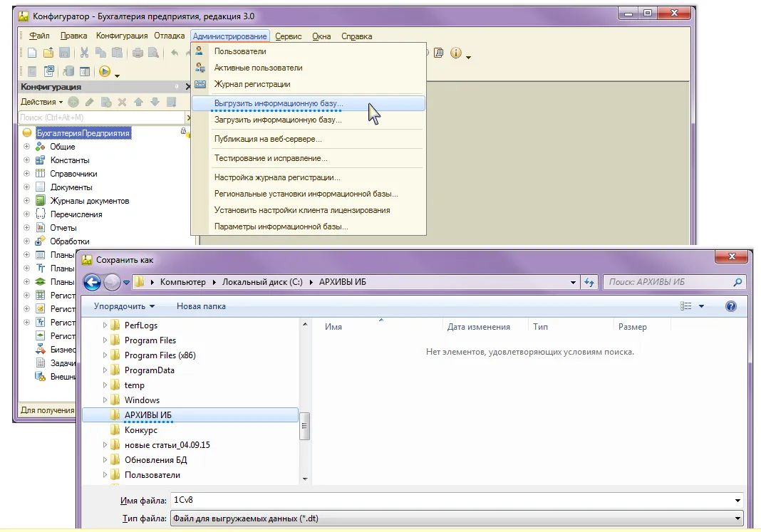Image resolution: width=761 pixels, height=532 pixels.
Task: Click the Paste clipboard toolbar icon
Action: [117, 53]
